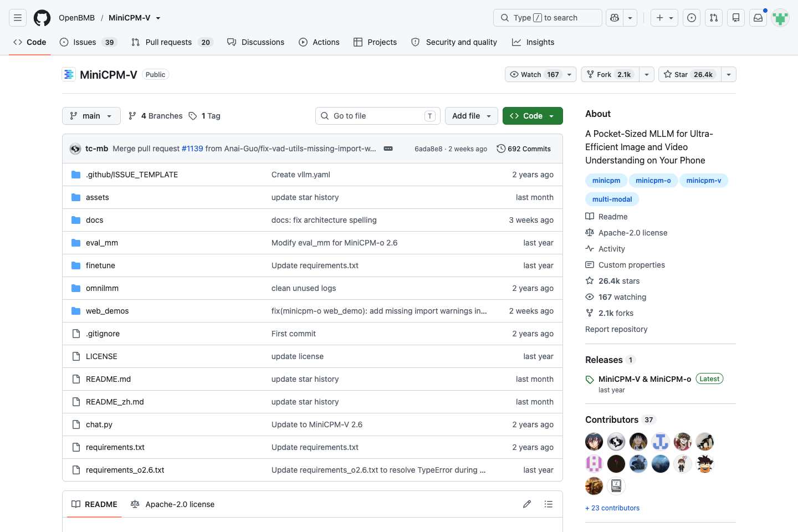Open the Actions tab
The width and height of the screenshot is (798, 532).
319,42
